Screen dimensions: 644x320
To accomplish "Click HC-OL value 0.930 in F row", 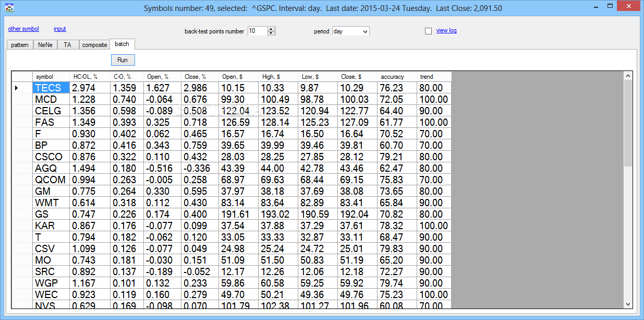I will 90,134.
